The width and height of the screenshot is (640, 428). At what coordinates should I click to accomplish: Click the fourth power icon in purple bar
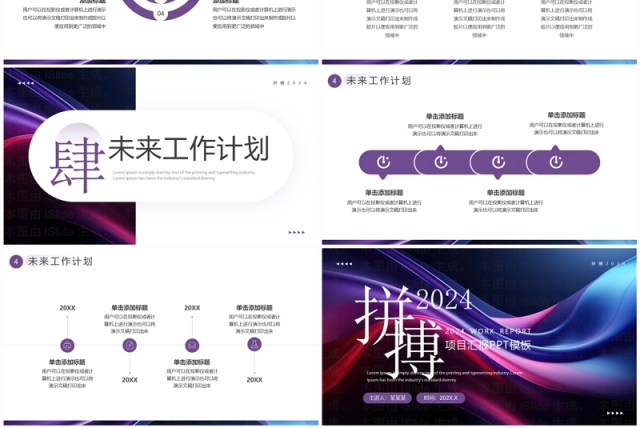point(555,161)
